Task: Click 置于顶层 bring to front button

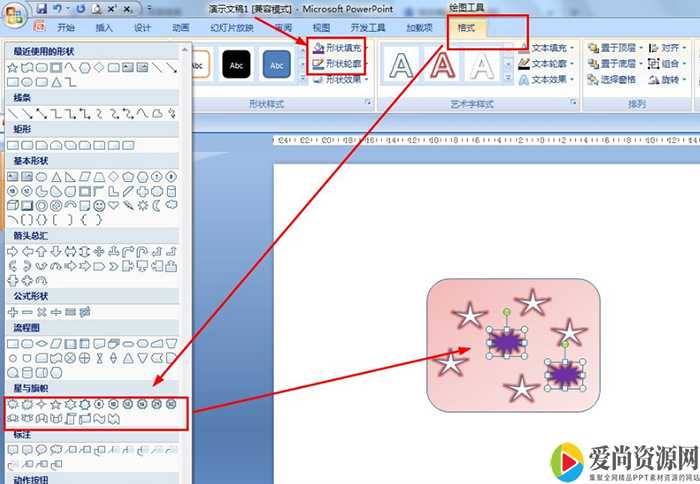Action: 616,47
